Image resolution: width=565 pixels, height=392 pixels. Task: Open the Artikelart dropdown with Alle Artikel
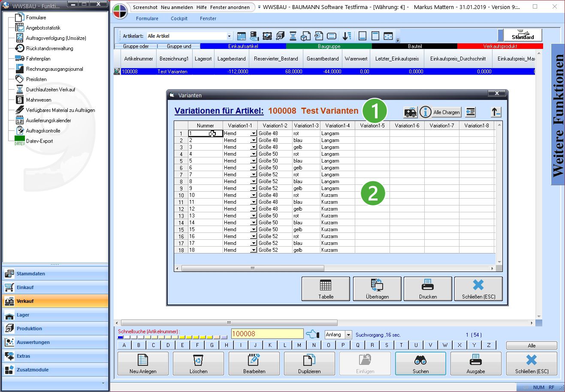229,36
